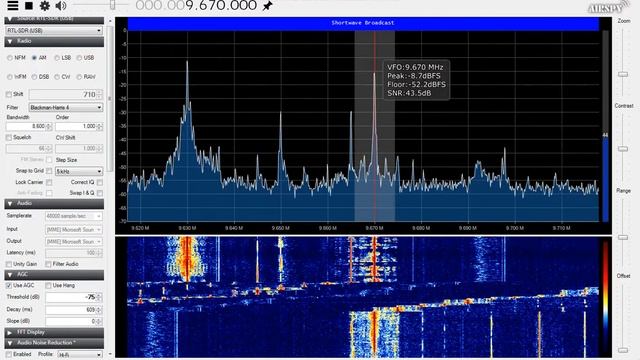Open the 5 kHz Step Size dropdown
Viewport: 640px width, 360px height.
[x=79, y=171]
